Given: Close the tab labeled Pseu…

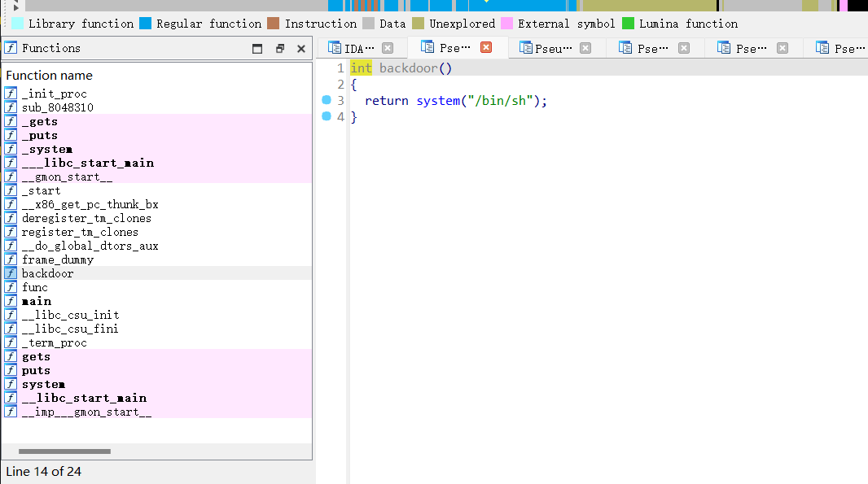Looking at the screenshot, I should [x=585, y=48].
